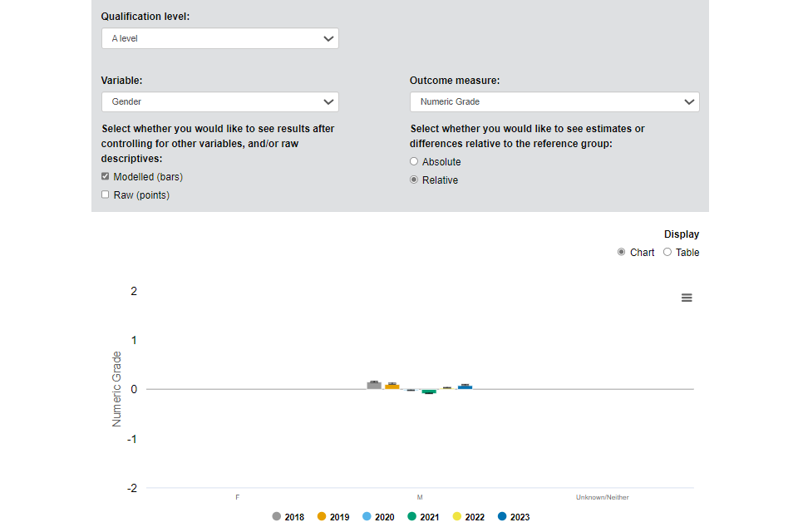Select the Absolute radio option
The height and width of the screenshot is (532, 798).
click(x=414, y=161)
